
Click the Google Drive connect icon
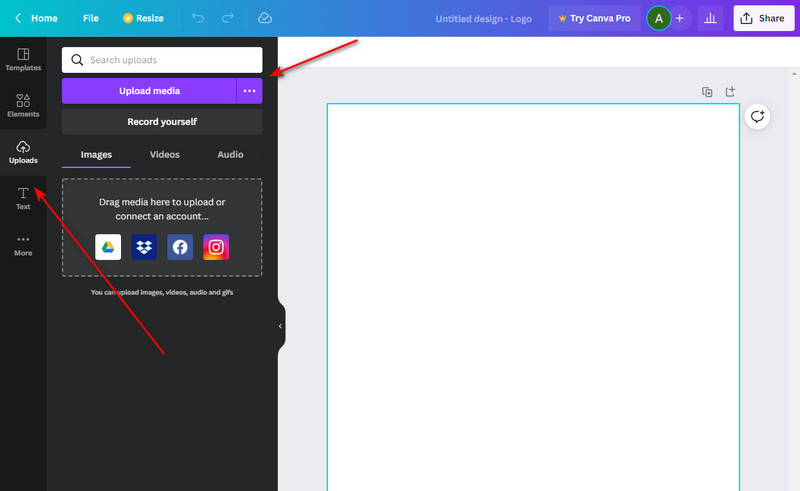[x=108, y=247]
